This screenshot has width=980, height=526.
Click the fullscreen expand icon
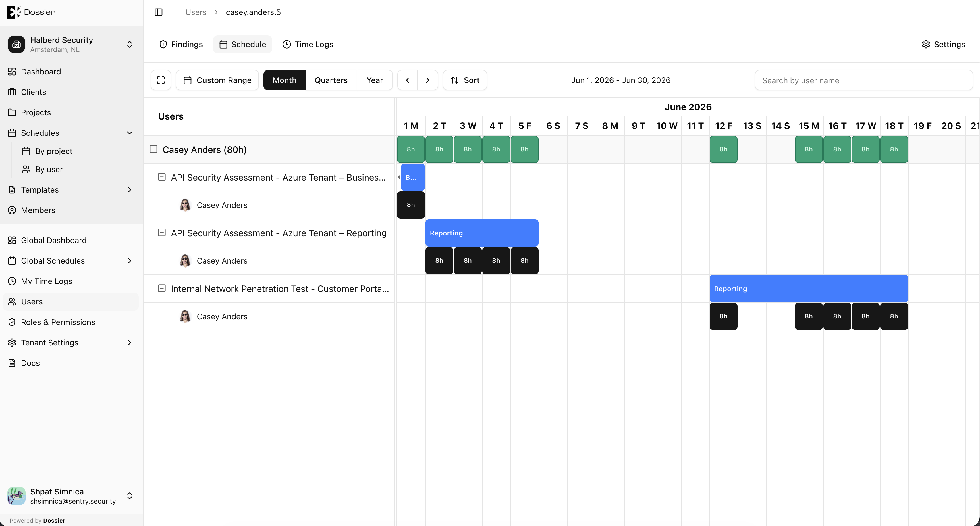click(x=161, y=80)
